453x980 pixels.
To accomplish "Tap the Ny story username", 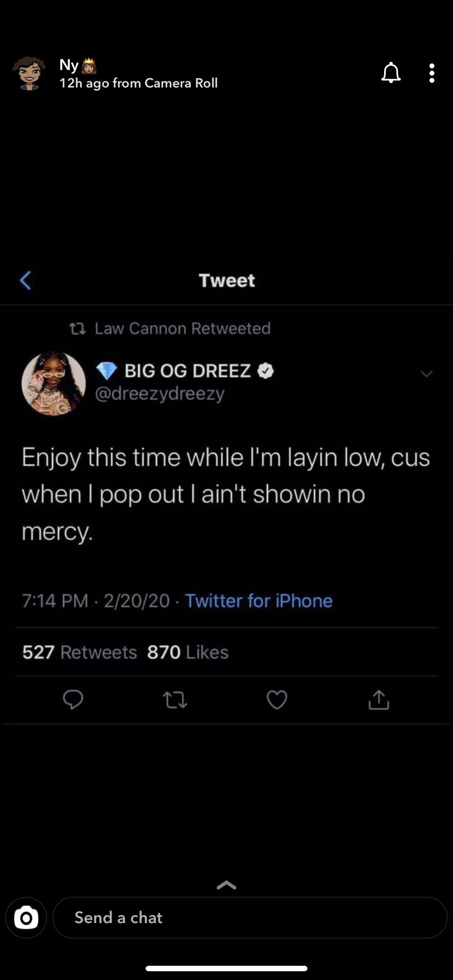I will click(69, 66).
